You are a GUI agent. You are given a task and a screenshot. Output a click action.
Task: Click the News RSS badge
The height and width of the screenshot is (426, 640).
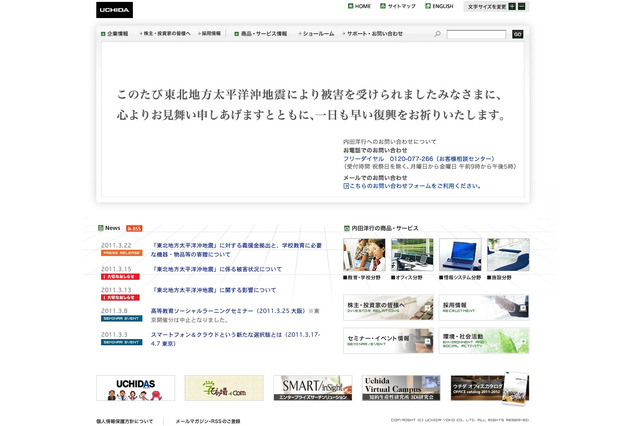tap(134, 229)
